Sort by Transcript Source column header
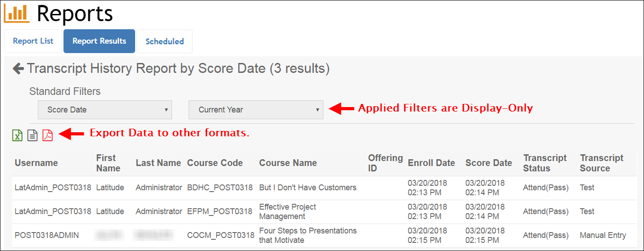Screen dimensions: 644x251 click(x=601, y=163)
